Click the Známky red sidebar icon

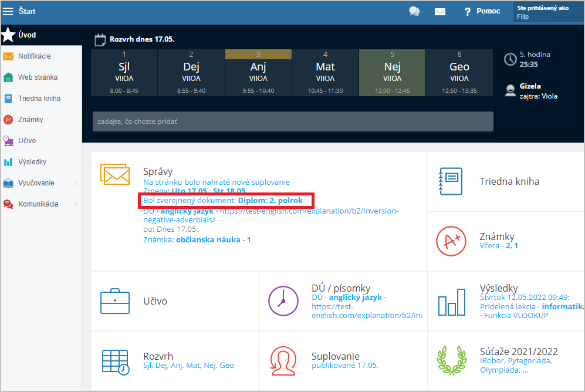tap(8, 119)
